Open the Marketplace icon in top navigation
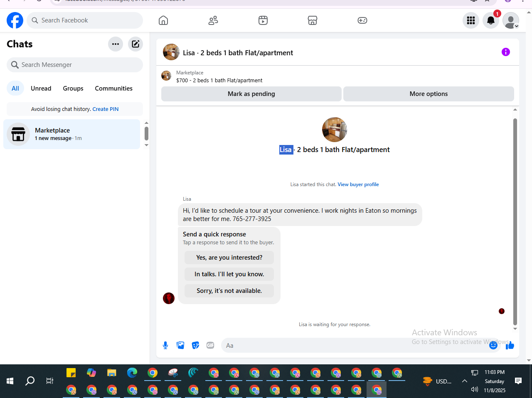 (x=313, y=20)
